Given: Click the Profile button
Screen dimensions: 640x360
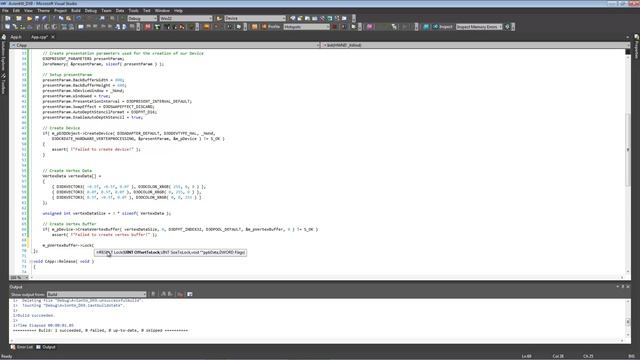Looking at the screenshot, I should [271, 27].
